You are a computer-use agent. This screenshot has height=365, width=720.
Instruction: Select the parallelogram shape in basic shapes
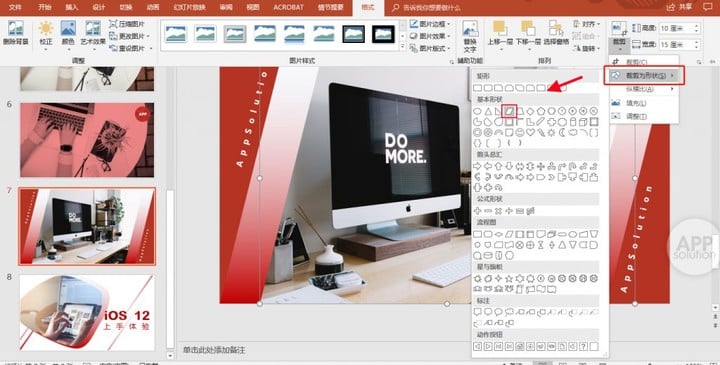(509, 111)
